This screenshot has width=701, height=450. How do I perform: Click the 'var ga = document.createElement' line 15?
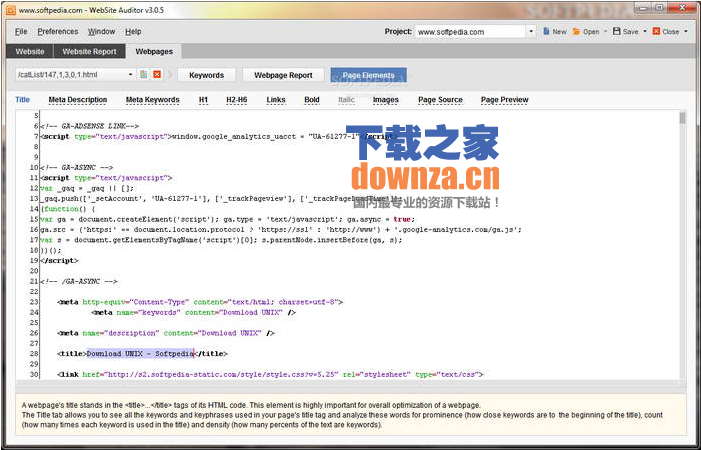click(228, 219)
